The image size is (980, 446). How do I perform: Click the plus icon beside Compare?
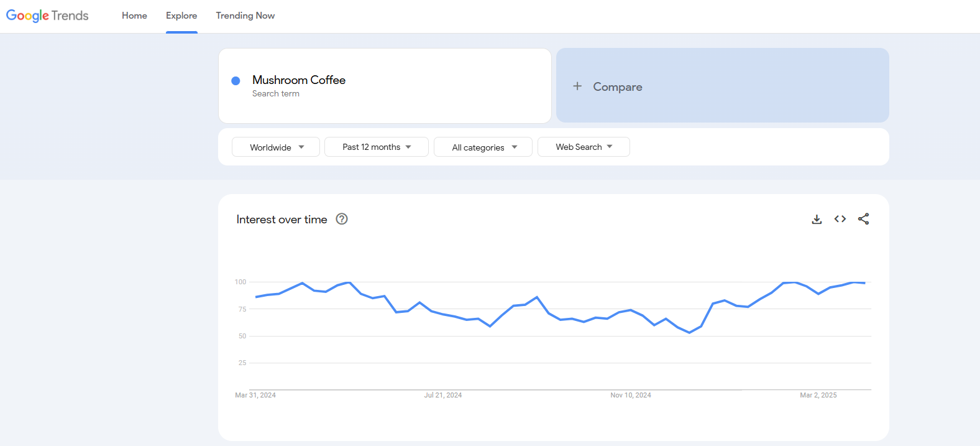coord(577,86)
